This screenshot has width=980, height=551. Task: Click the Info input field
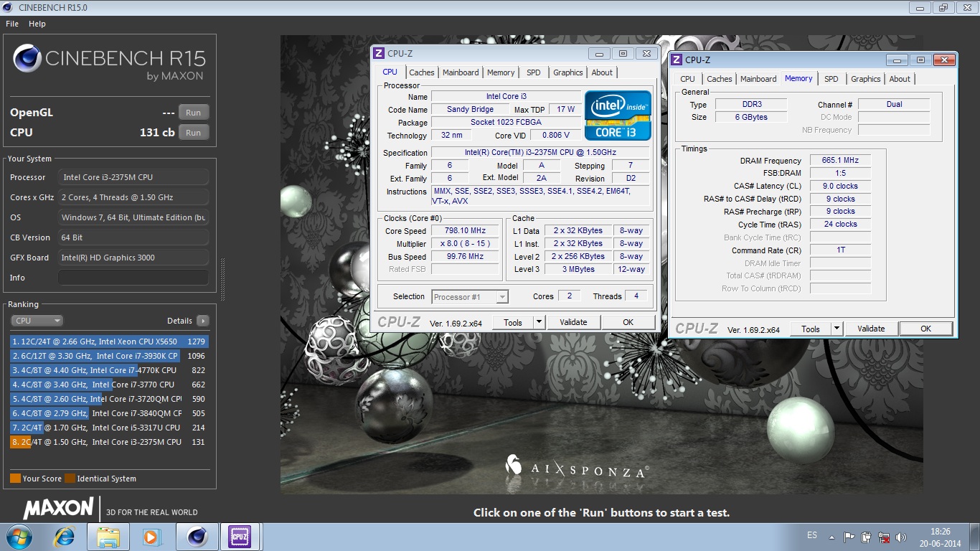click(133, 278)
